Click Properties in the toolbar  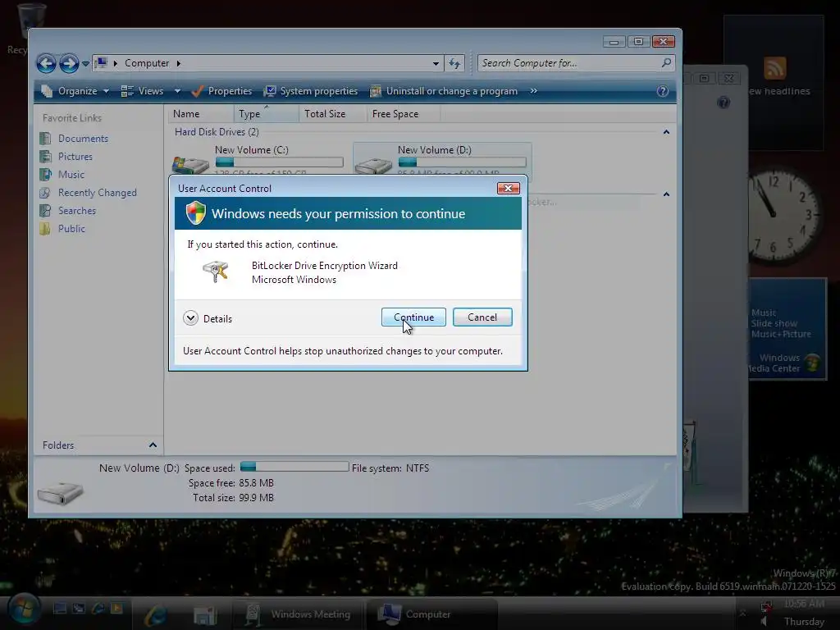(x=221, y=91)
